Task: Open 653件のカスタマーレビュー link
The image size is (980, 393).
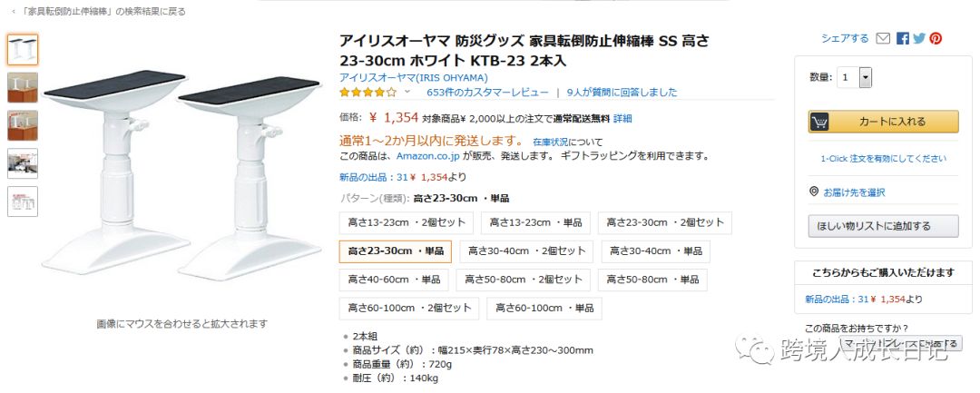Action: (x=487, y=93)
